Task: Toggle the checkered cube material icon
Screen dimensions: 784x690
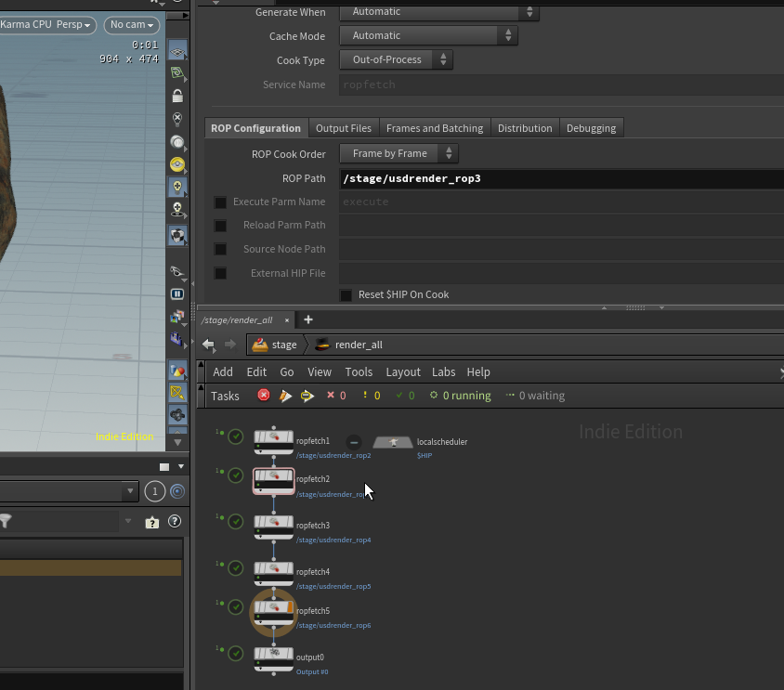Action: pyautogui.click(x=177, y=235)
